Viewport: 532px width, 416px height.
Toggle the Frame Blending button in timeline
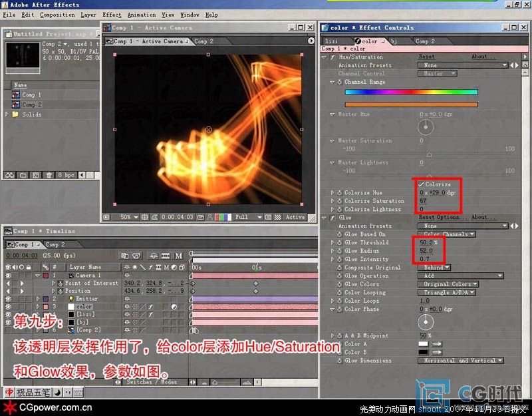coord(166,256)
